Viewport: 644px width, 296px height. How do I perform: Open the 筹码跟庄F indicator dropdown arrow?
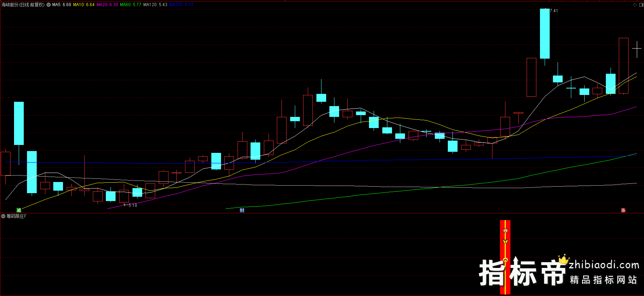coord(3,216)
